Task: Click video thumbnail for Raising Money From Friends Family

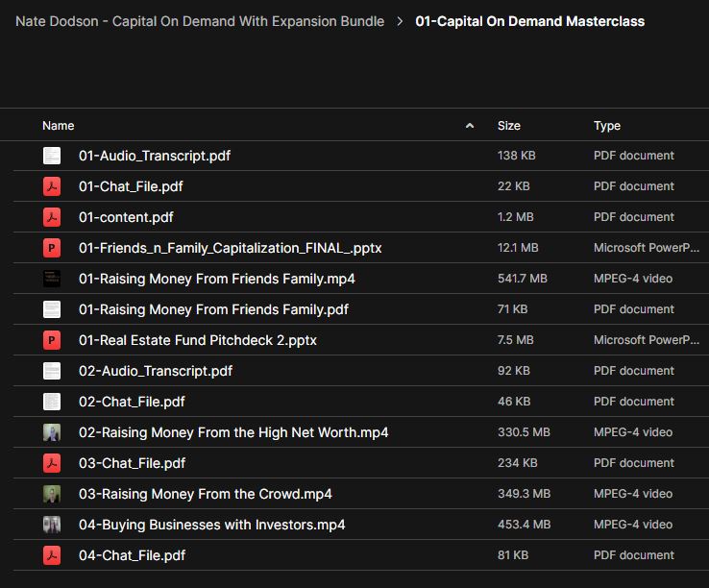Action: pos(52,279)
